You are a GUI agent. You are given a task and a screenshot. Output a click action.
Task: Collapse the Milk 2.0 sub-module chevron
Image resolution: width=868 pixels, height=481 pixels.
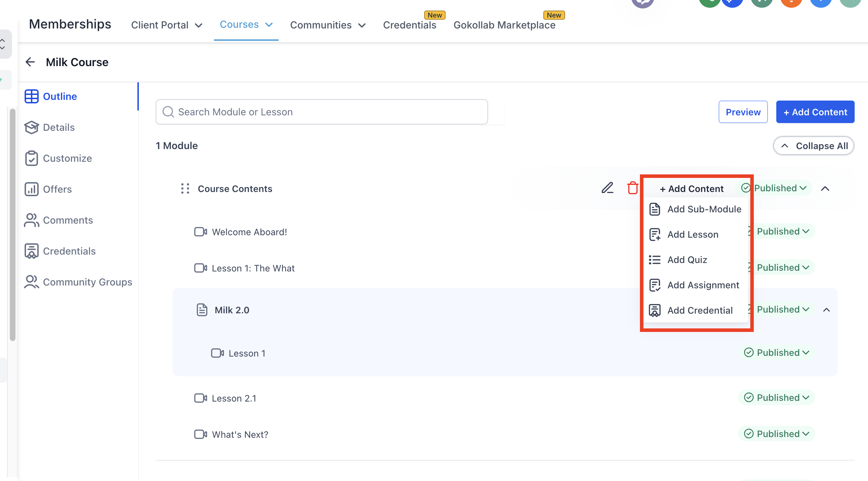click(x=827, y=310)
